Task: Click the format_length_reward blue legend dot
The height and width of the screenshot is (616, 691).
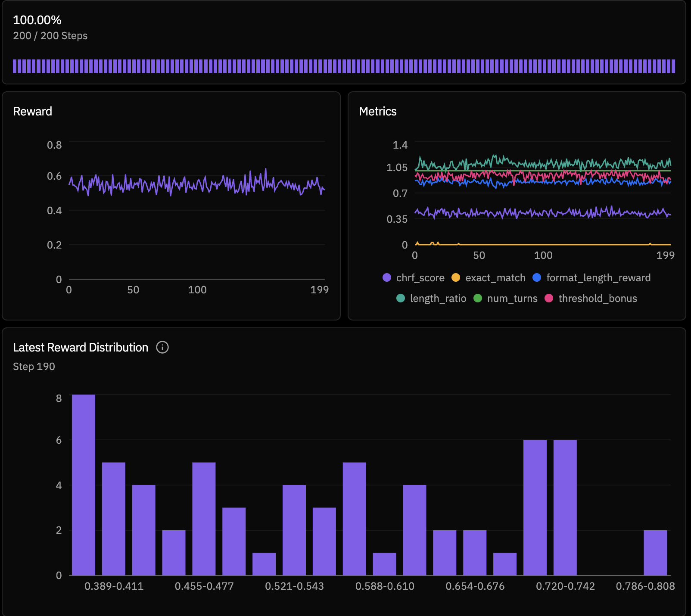Action: coord(536,278)
